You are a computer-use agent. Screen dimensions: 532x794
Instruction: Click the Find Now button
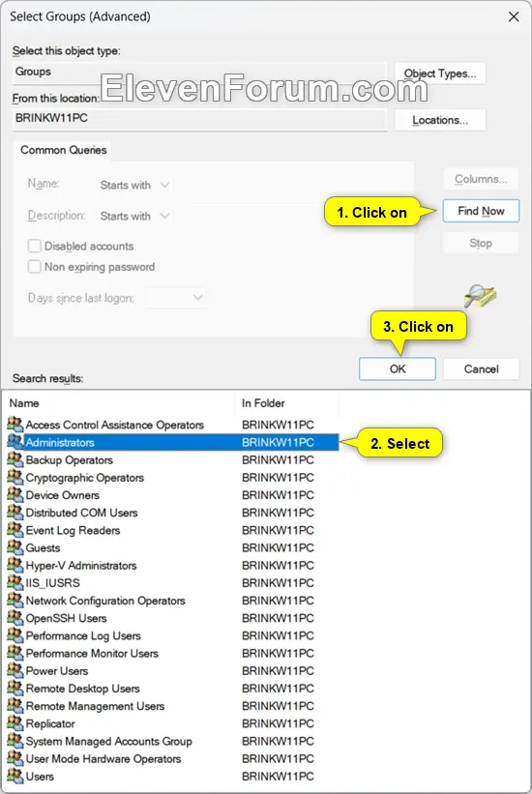481,211
